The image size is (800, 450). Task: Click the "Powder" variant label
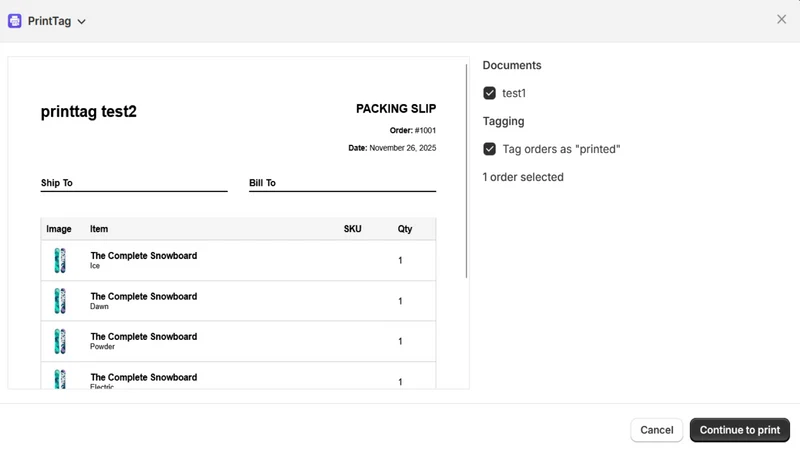103,346
